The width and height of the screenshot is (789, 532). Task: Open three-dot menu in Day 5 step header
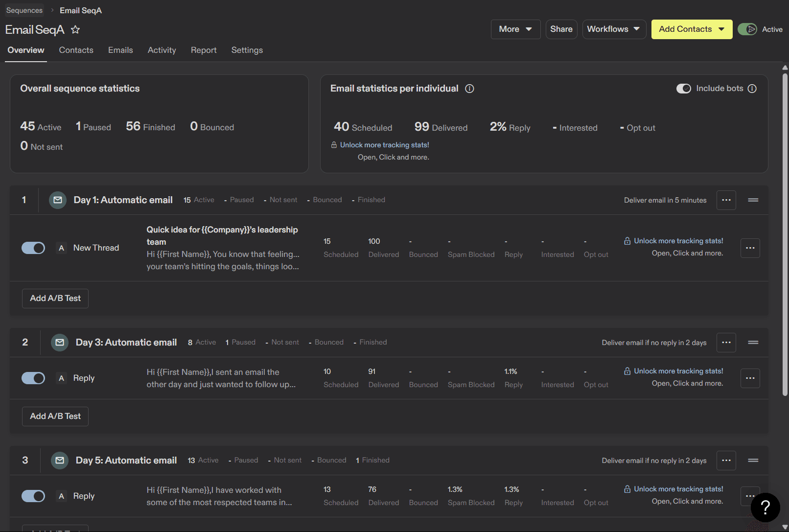(x=726, y=461)
